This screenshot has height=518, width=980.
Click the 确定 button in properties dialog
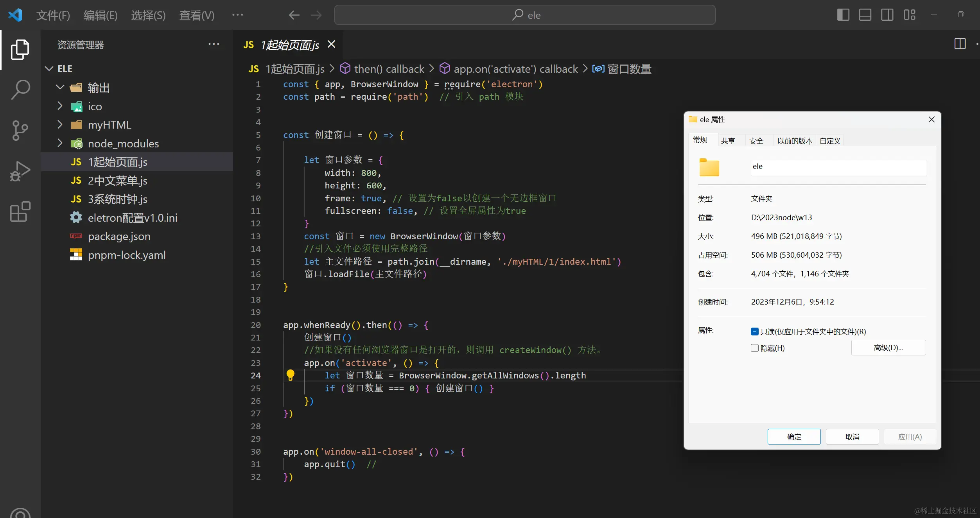[794, 437]
